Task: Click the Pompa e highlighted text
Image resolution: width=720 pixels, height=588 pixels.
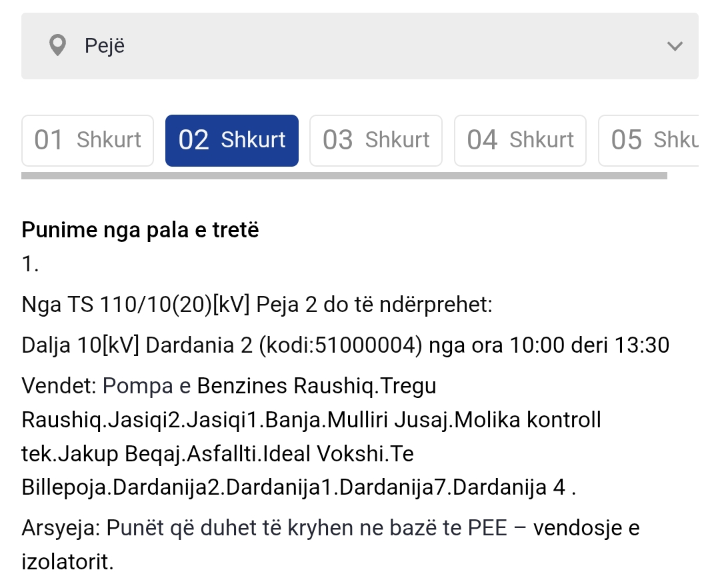Action: click(x=147, y=385)
